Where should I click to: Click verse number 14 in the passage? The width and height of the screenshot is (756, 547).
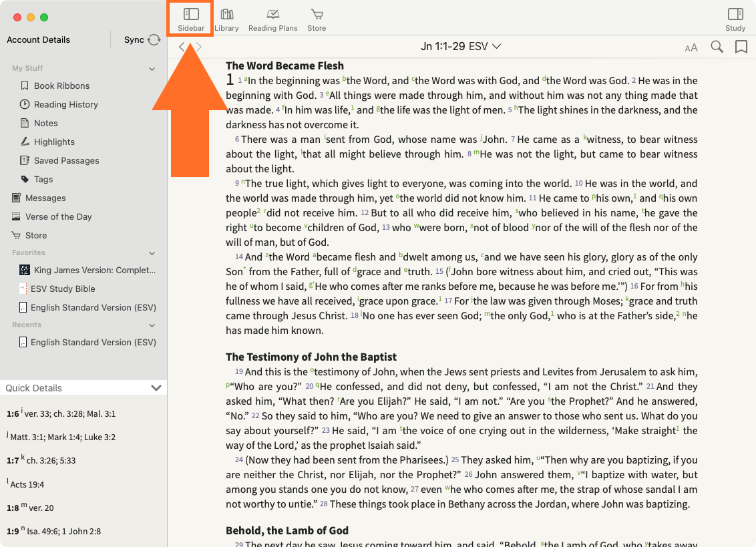(x=238, y=257)
